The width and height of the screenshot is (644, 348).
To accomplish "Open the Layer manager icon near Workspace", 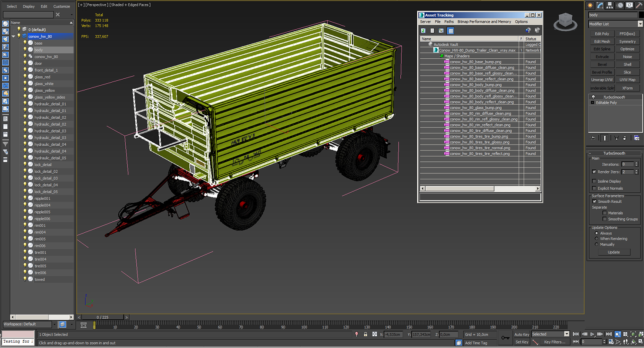I will [63, 324].
